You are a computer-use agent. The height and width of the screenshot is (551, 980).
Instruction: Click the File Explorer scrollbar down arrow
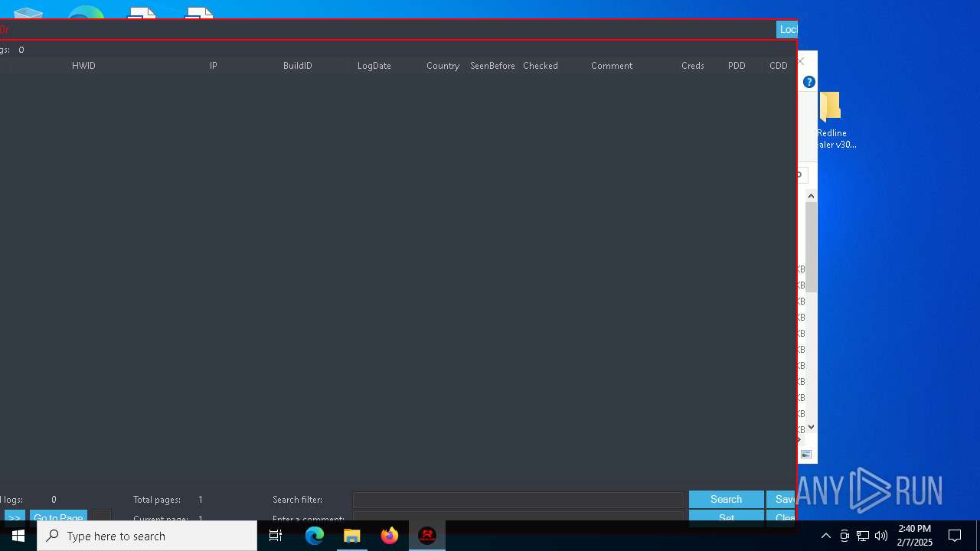(811, 427)
